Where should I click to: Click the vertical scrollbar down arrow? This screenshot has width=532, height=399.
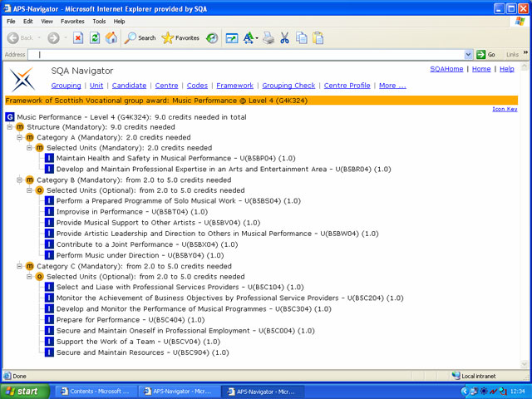click(525, 364)
